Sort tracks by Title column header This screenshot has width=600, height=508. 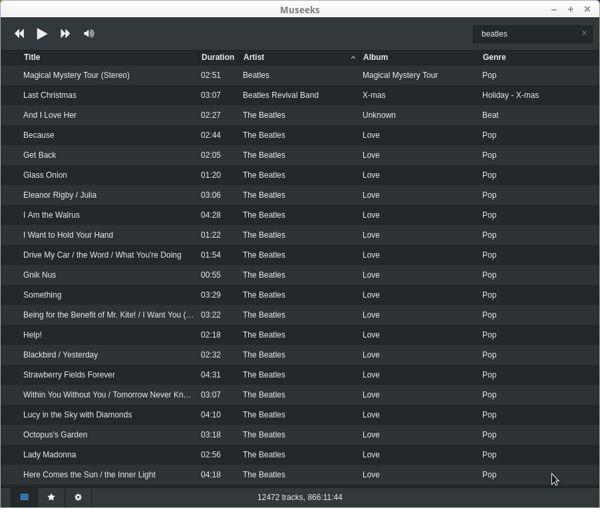pos(32,57)
